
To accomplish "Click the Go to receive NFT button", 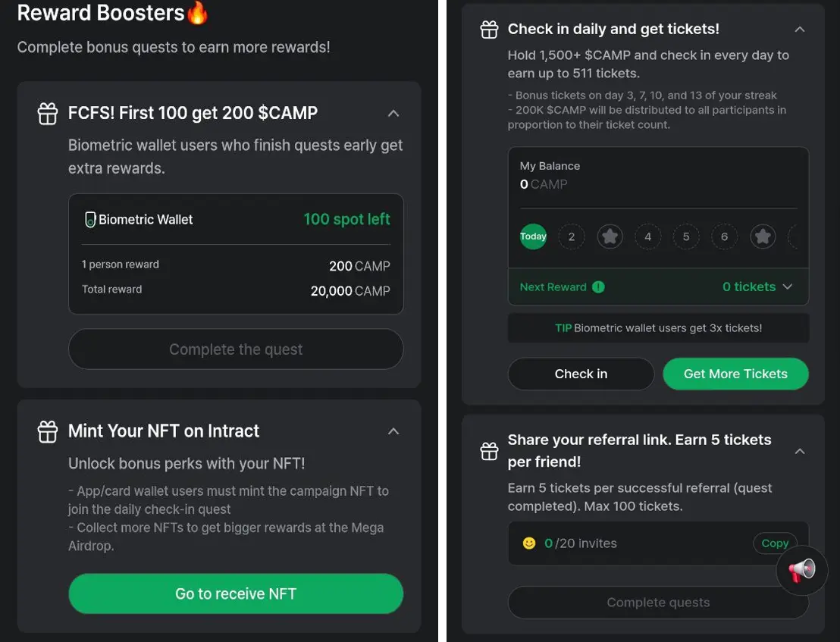I will (236, 593).
